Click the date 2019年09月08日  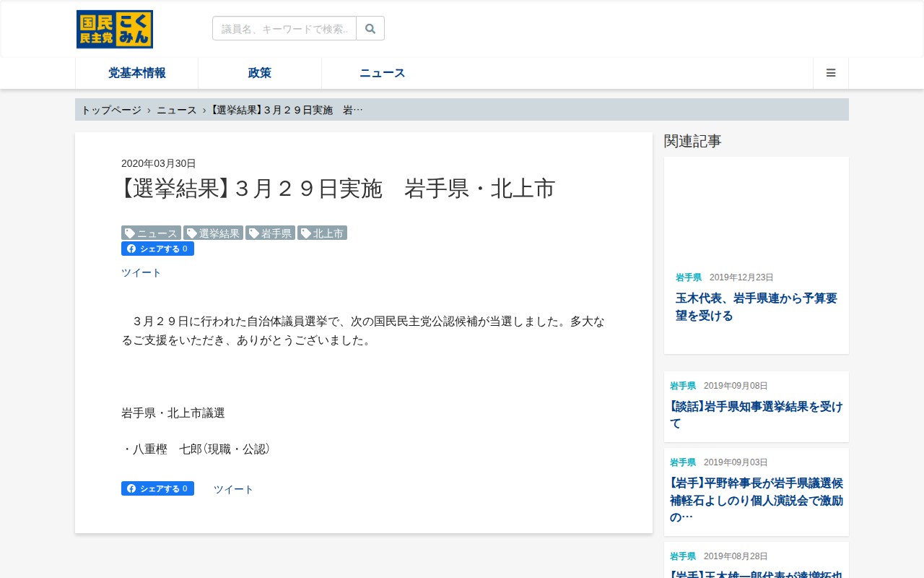click(x=736, y=386)
